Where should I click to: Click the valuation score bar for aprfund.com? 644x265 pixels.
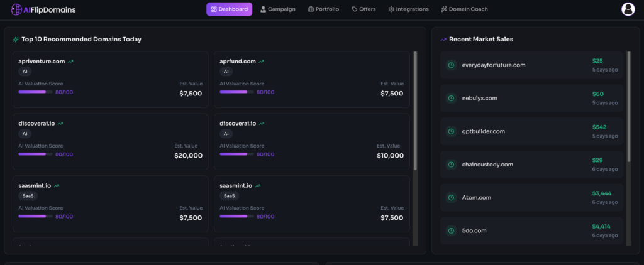pyautogui.click(x=236, y=92)
